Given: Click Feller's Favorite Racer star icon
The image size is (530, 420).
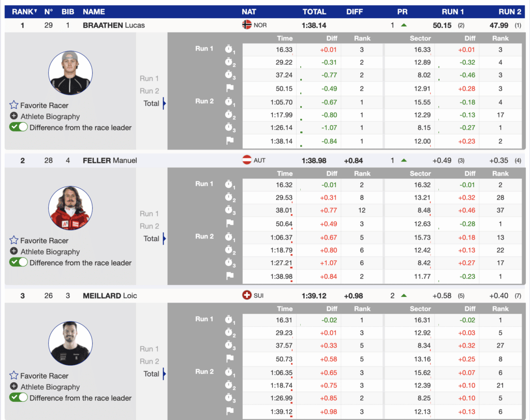Looking at the screenshot, I should pos(14,241).
